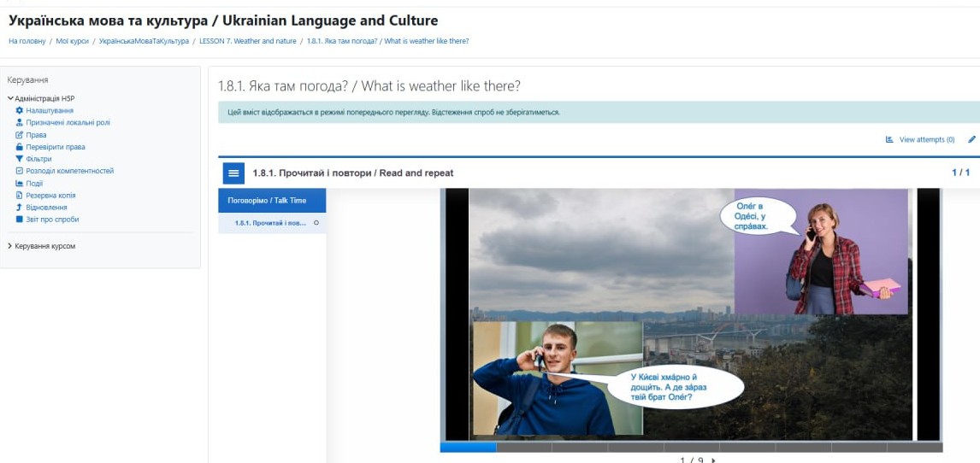Open Налаштування gear icon settings
Viewport: 980px width, 463px height.
[20, 110]
